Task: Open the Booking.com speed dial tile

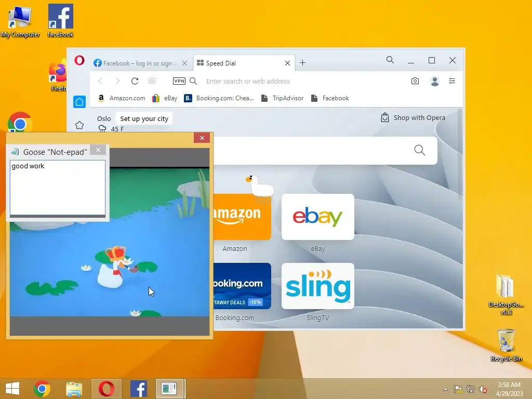Action: click(x=242, y=286)
